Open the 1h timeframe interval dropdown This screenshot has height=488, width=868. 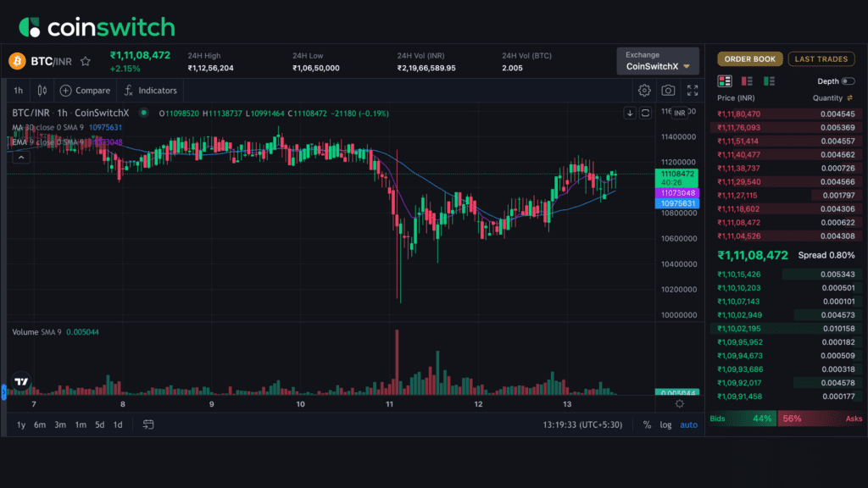[18, 91]
